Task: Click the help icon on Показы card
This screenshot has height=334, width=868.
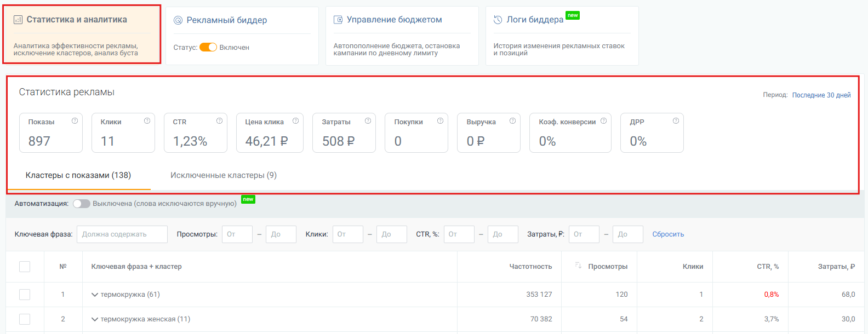Action: coord(75,121)
